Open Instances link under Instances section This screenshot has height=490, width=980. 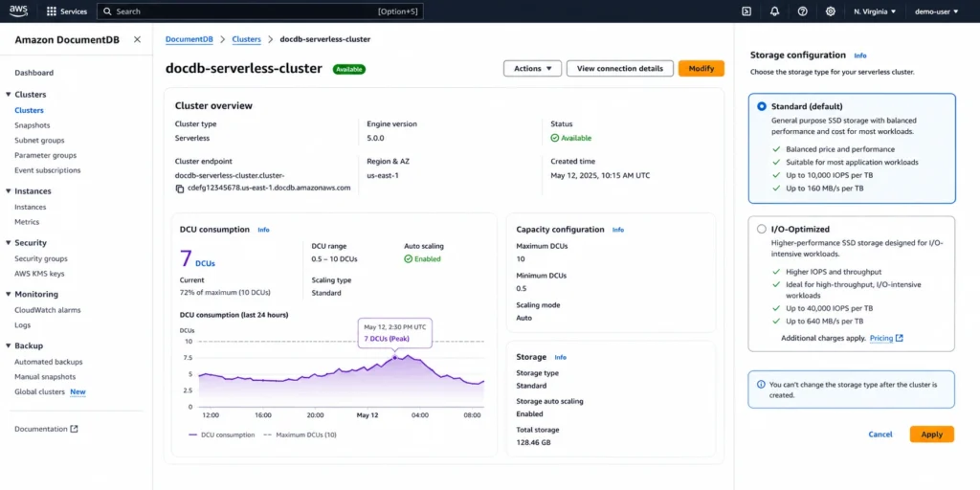pyautogui.click(x=30, y=207)
